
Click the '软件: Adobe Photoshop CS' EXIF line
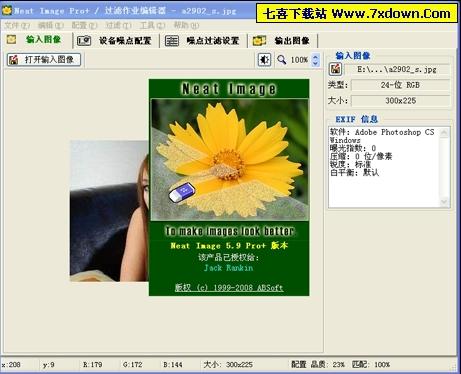(382, 132)
